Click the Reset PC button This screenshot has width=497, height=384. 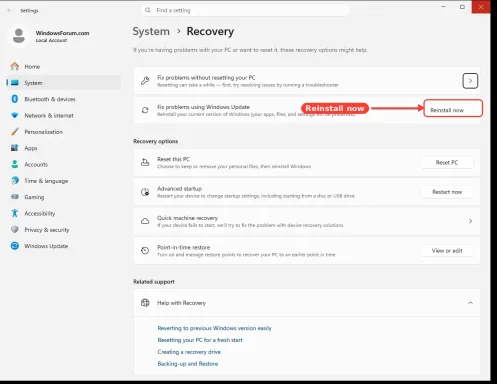point(447,162)
